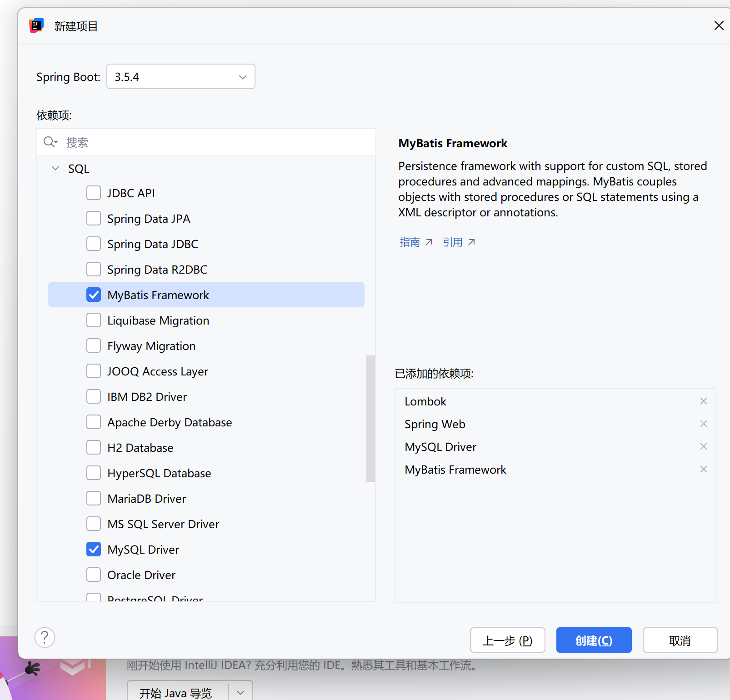Enable Liquibase Migration checkbox
The image size is (730, 700).
(x=94, y=320)
